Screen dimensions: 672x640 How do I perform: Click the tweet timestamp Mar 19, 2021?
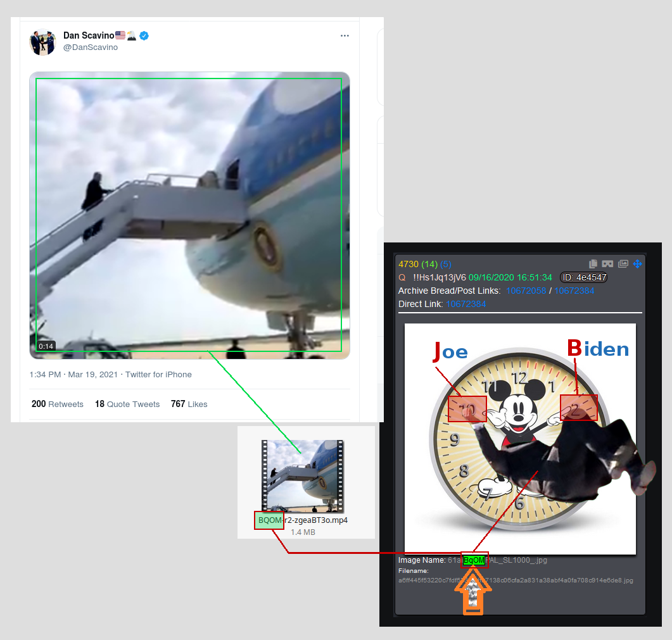click(x=92, y=374)
